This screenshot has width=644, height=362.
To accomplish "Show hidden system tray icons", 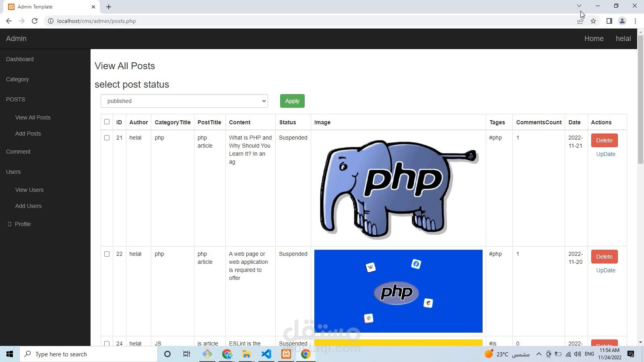I will pyautogui.click(x=539, y=354).
